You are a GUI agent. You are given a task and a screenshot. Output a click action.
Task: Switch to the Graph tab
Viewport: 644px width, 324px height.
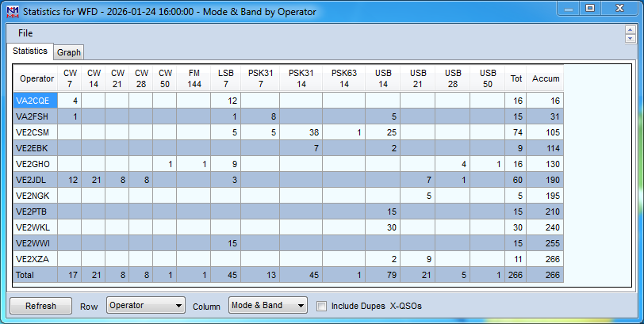click(69, 52)
